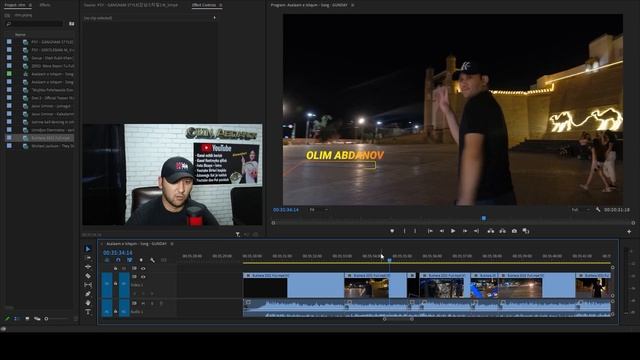Click Mark In button

pos(404,231)
